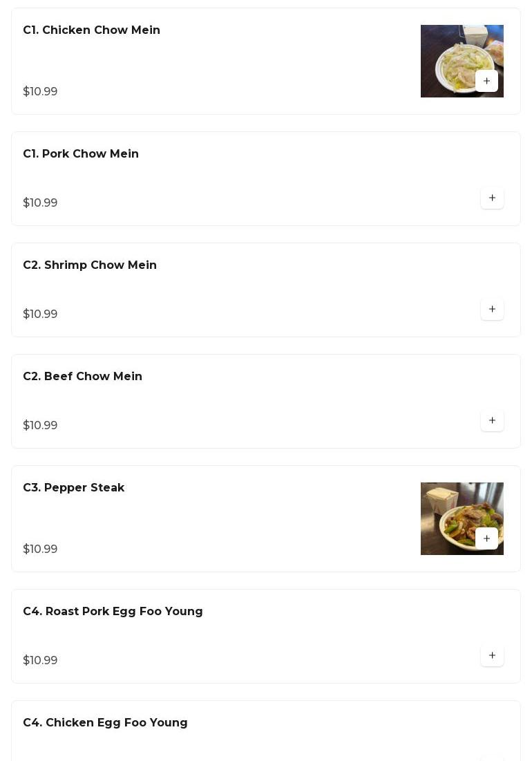Select C4. Roast Pork Egg Foo Young
532x761 pixels.
click(113, 612)
